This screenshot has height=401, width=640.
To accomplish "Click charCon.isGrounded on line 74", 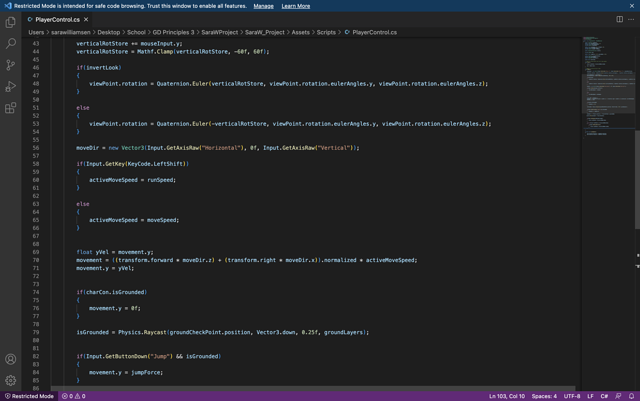I will [x=115, y=292].
